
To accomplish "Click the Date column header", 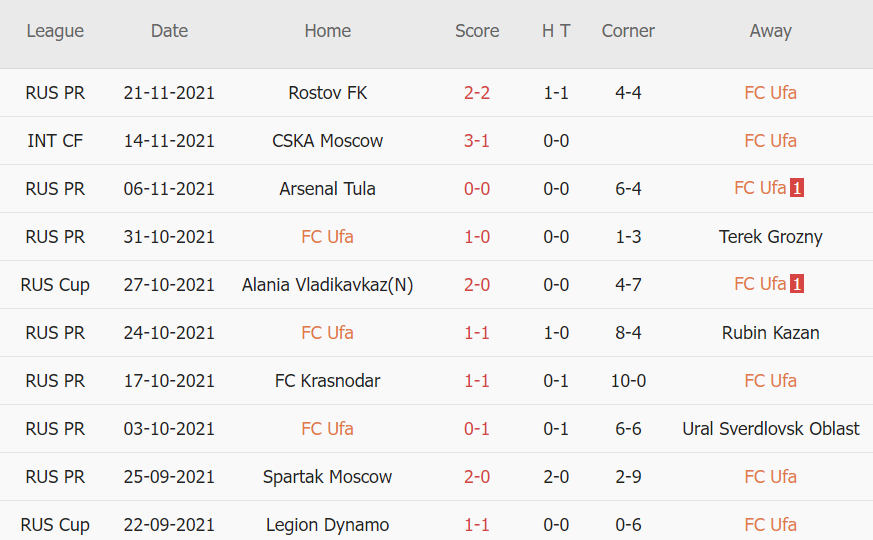I will (x=169, y=31).
